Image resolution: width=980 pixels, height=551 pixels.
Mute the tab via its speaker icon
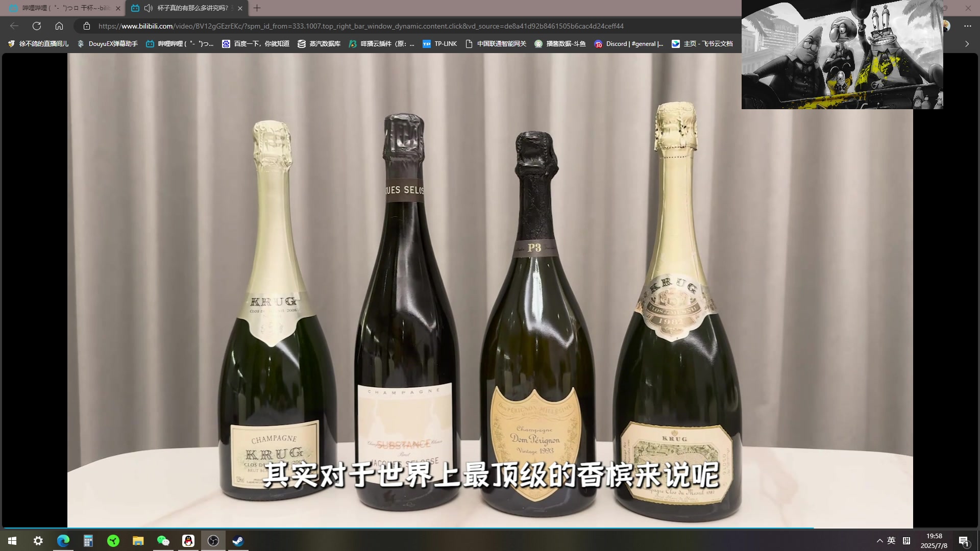tap(149, 8)
